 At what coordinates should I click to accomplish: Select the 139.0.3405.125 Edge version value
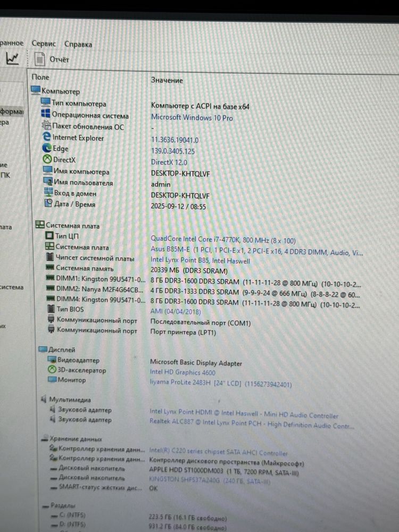tap(173, 151)
